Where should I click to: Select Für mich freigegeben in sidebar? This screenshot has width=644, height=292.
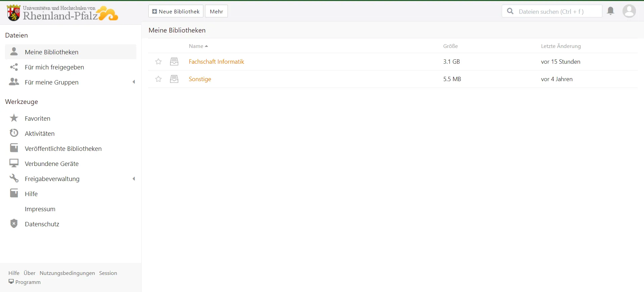[54, 67]
